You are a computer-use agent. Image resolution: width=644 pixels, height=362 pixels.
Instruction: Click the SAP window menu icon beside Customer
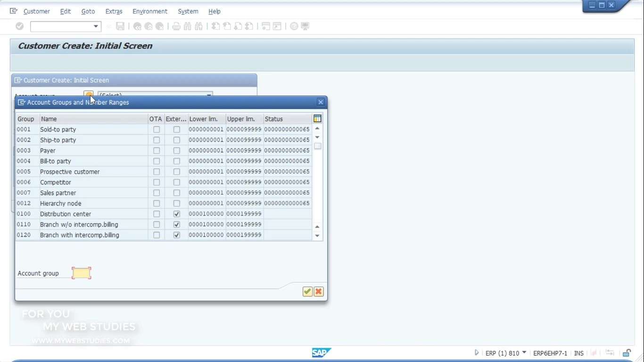tap(14, 11)
